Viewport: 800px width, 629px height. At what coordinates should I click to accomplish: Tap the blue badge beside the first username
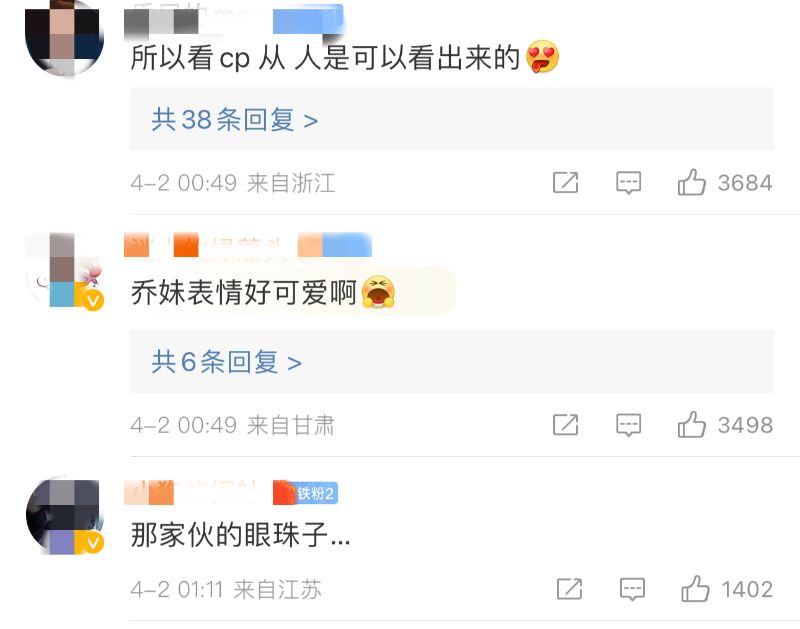(308, 19)
